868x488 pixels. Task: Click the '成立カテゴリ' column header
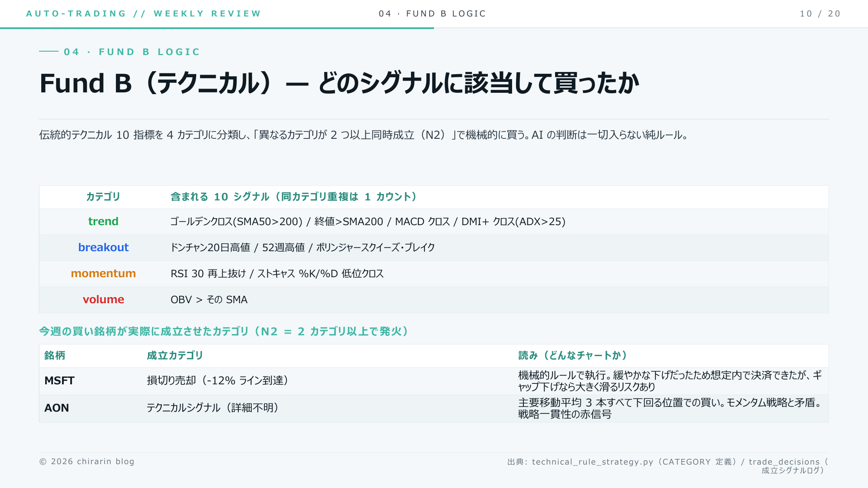click(x=175, y=356)
